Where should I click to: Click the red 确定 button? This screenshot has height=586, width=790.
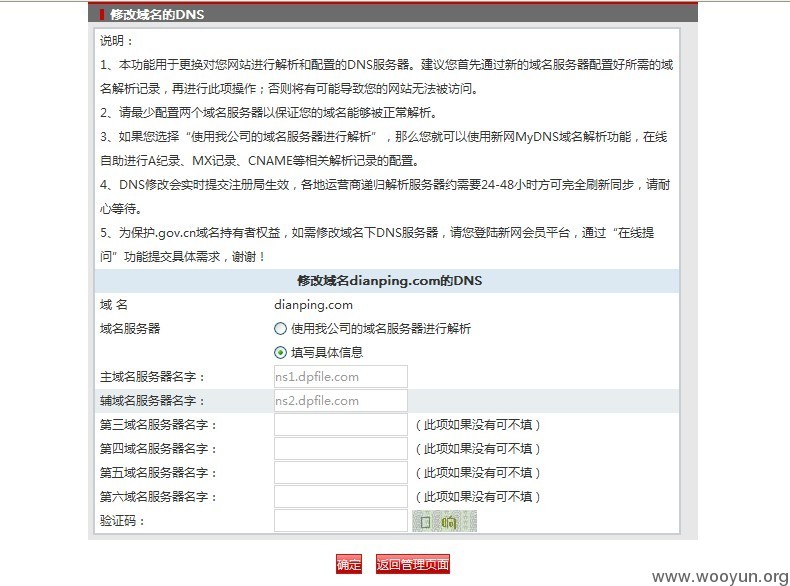point(349,564)
